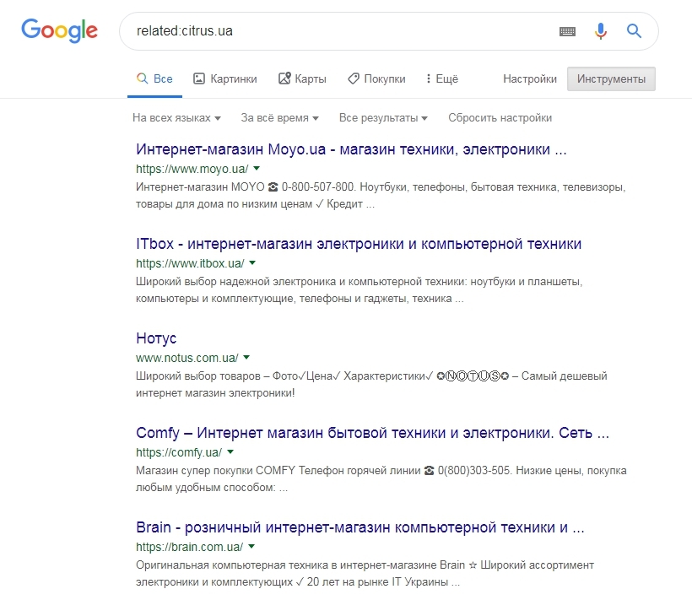
Task: Click the https://comfy.ua/ green URL
Action: tap(179, 452)
